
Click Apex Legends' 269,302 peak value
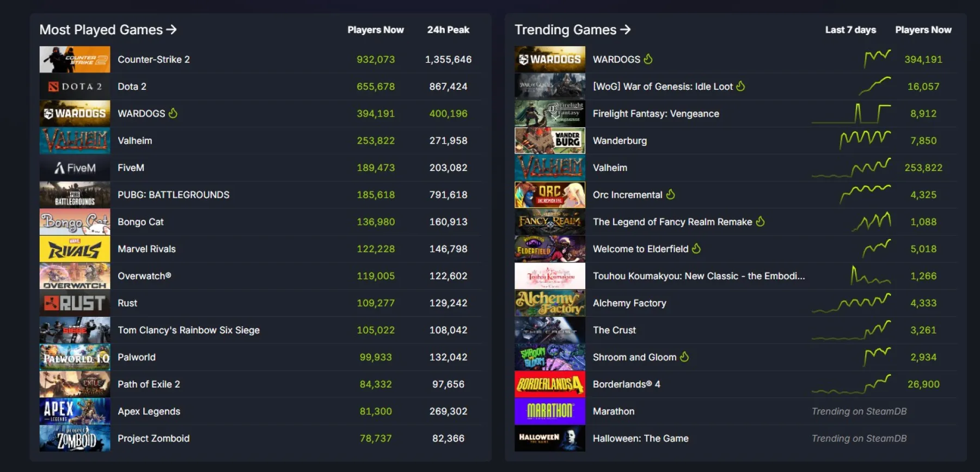pyautogui.click(x=448, y=411)
